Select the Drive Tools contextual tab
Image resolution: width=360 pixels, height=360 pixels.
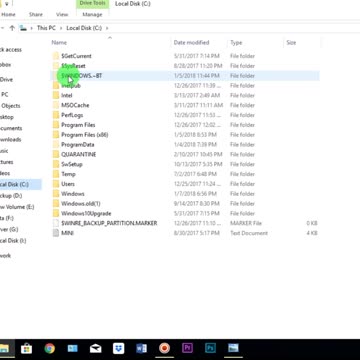pyautogui.click(x=93, y=4)
